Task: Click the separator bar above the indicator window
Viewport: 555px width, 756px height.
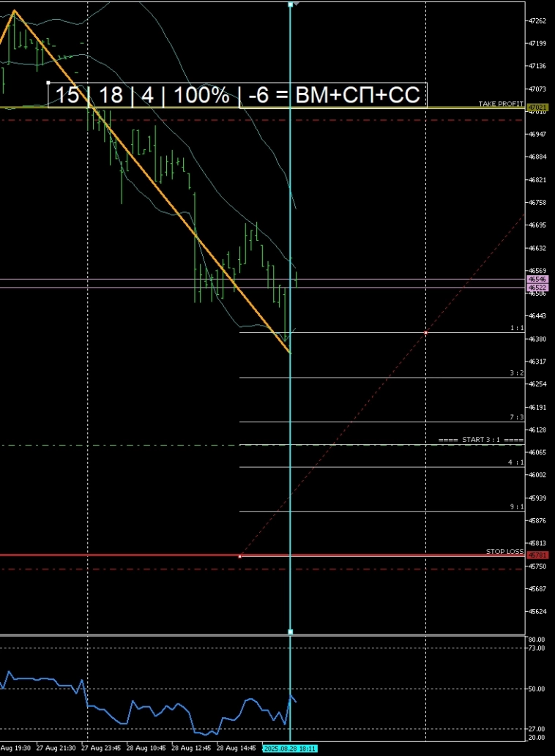Action: (x=262, y=636)
